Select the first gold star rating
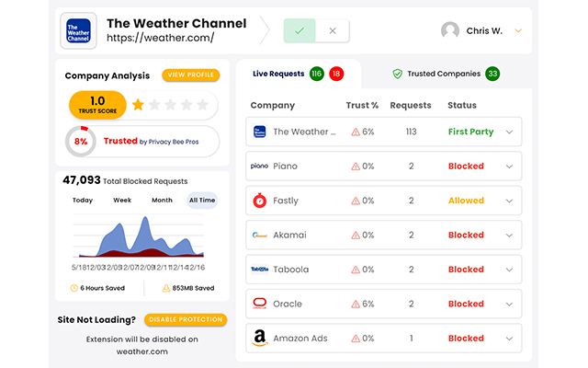This screenshot has width=588, height=368. [x=138, y=104]
